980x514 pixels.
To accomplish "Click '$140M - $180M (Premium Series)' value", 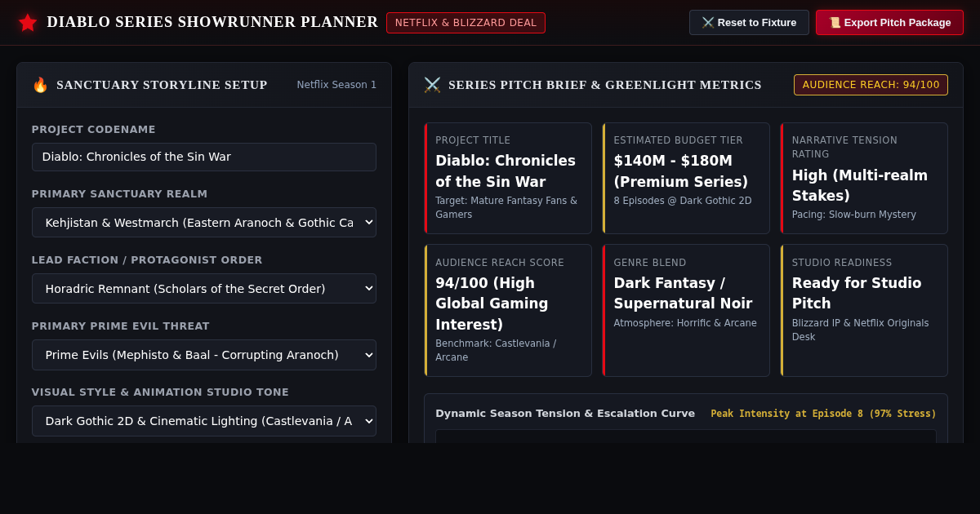I will click(681, 171).
